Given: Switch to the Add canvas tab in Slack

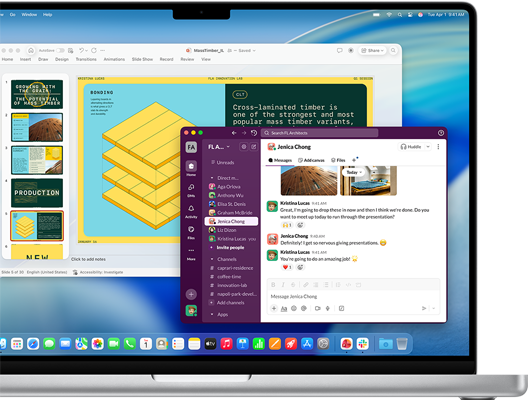Looking at the screenshot, I should (311, 160).
